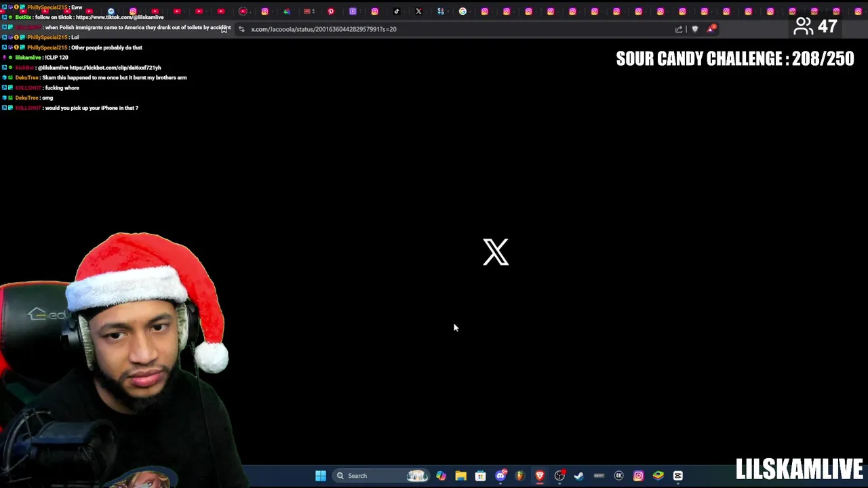Image resolution: width=868 pixels, height=488 pixels.
Task: Open the kickbot.com clip link in chat
Action: click(x=115, y=68)
